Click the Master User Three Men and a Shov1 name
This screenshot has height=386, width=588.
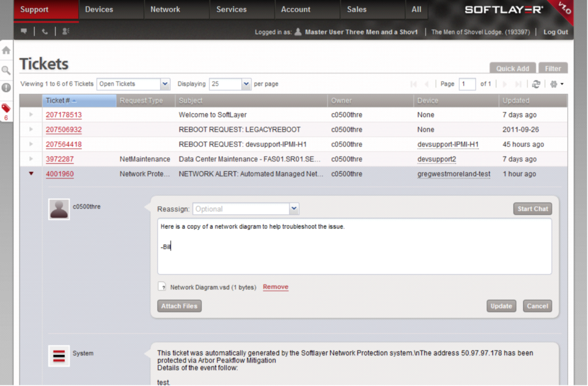coord(361,32)
